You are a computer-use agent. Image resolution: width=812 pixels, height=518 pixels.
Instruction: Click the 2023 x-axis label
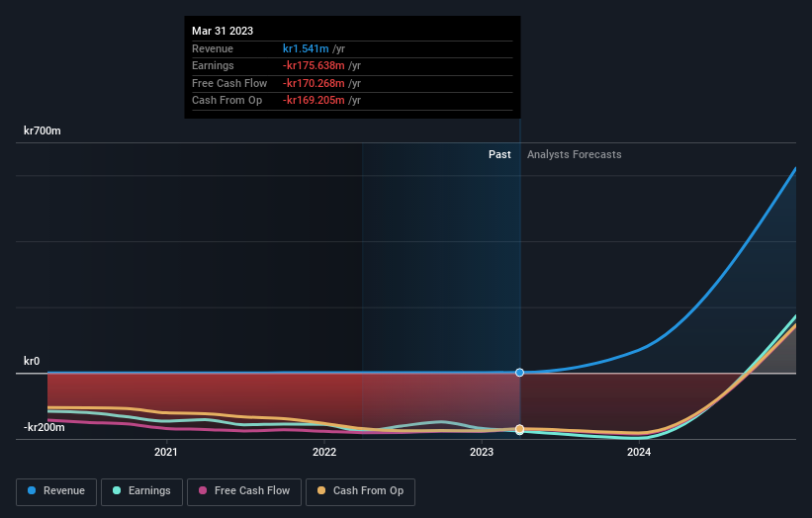click(x=482, y=452)
